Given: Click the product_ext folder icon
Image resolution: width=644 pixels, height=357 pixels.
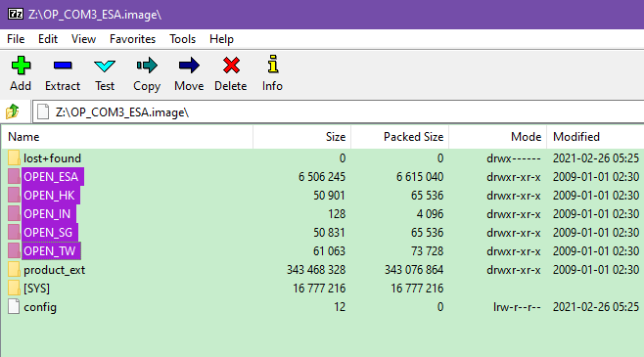Looking at the screenshot, I should (14, 270).
